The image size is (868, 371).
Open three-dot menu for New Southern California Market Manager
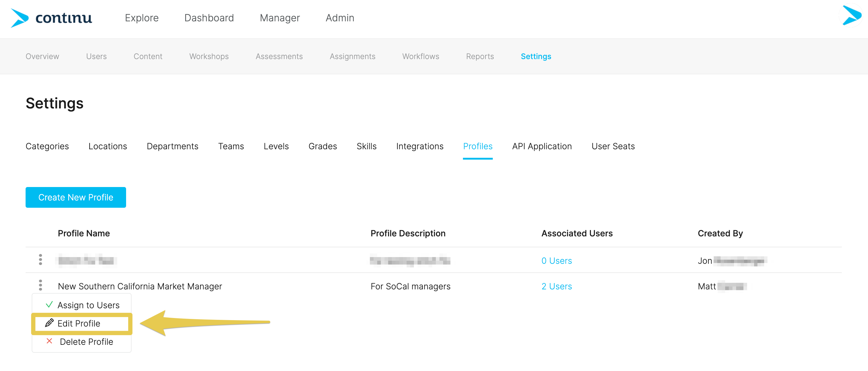41,285
